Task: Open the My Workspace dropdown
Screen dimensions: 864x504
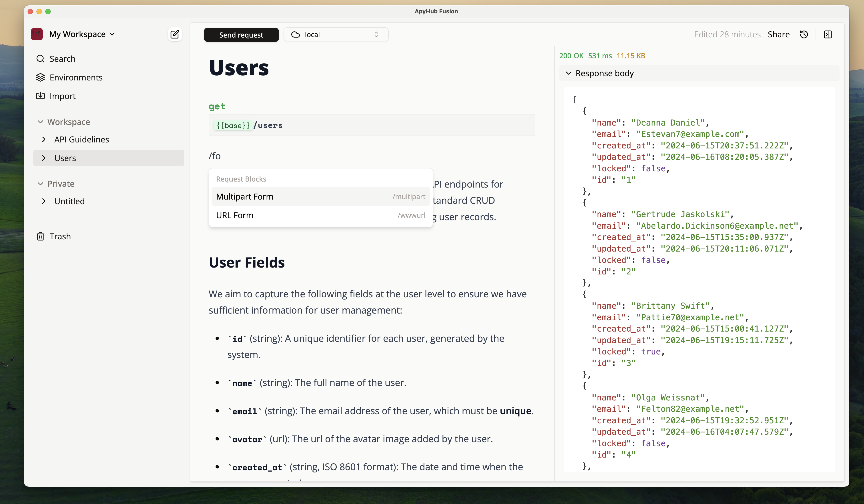Action: (82, 34)
